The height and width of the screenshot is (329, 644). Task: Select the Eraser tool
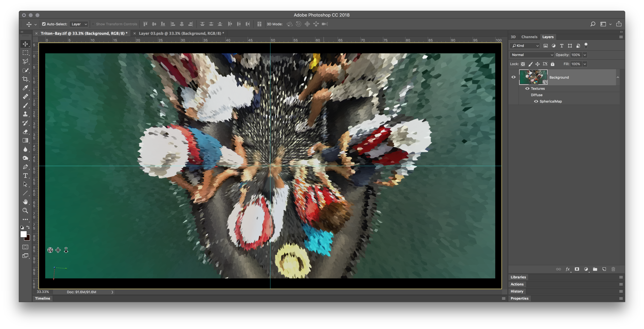pos(25,132)
